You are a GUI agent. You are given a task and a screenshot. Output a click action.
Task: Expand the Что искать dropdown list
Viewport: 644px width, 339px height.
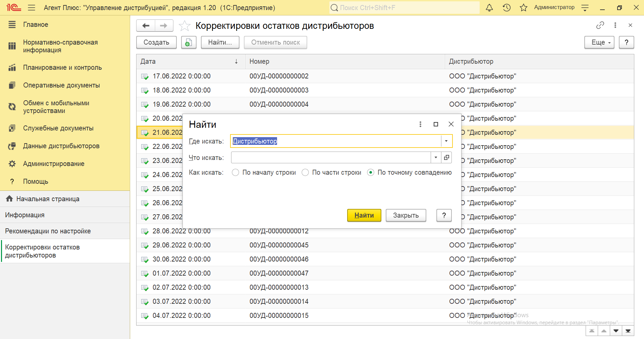[436, 157]
